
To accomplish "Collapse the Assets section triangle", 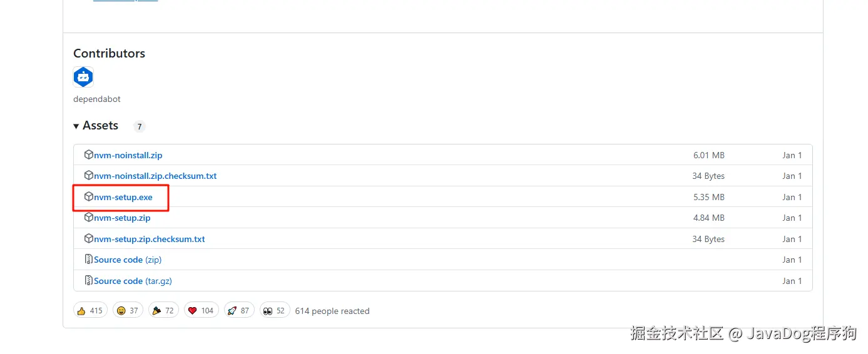I will click(x=76, y=126).
